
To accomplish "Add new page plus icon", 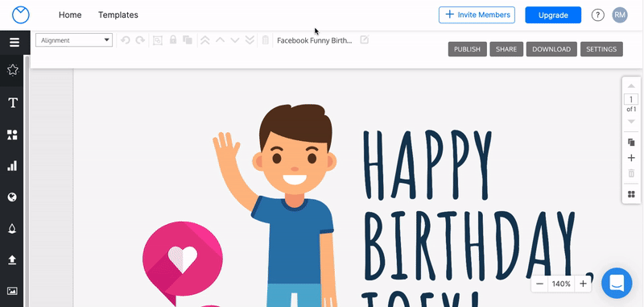I will (x=631, y=158).
